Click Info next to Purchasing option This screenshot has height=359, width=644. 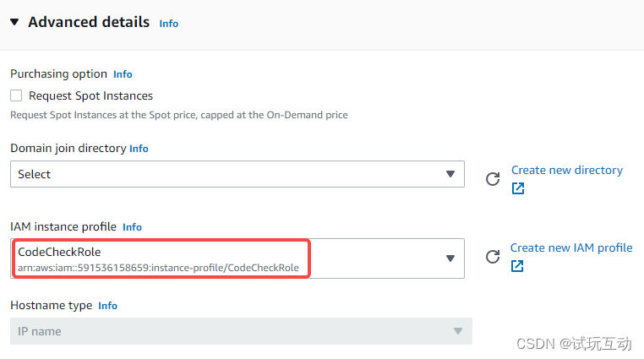[123, 74]
